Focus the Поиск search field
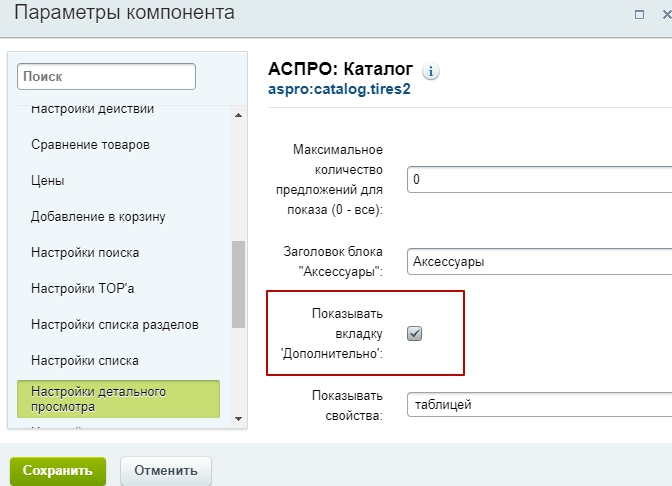672x486 pixels. click(x=106, y=76)
